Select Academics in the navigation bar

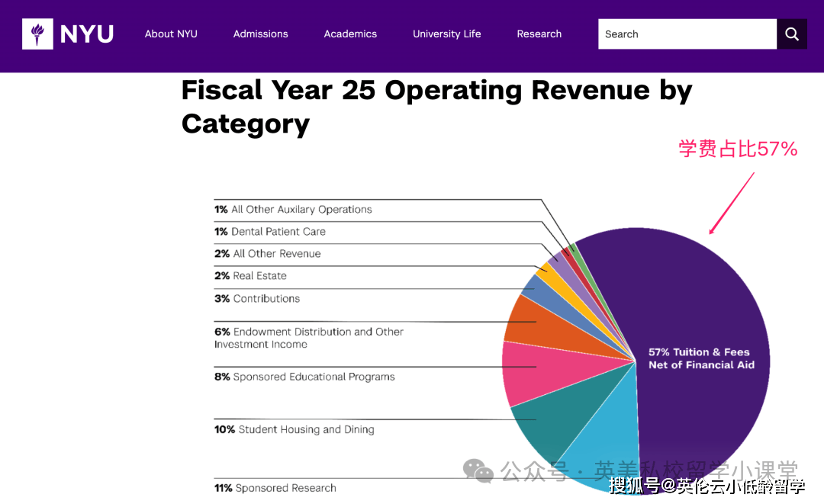pos(350,34)
